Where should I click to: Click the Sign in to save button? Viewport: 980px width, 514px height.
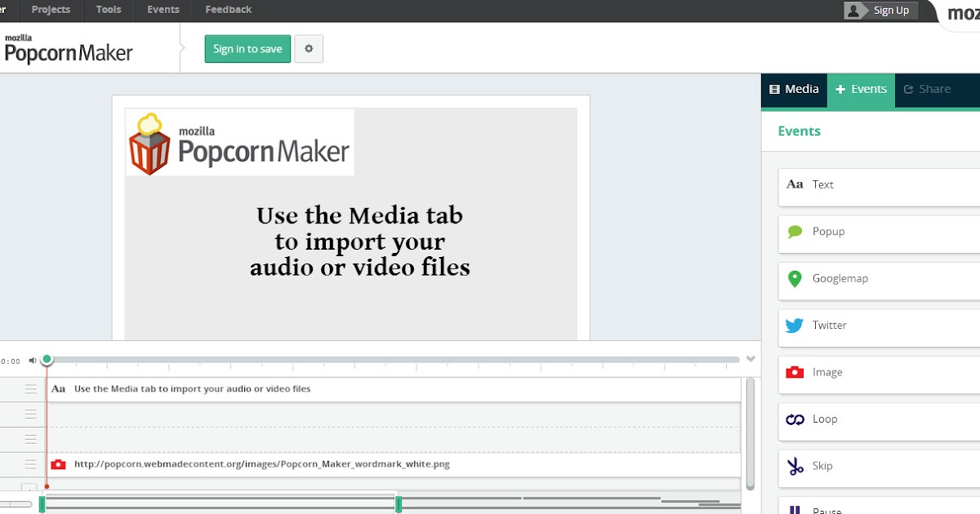point(247,49)
